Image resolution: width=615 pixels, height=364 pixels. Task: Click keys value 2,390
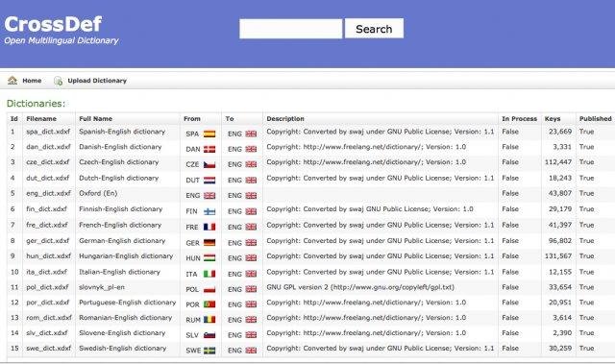click(x=561, y=333)
